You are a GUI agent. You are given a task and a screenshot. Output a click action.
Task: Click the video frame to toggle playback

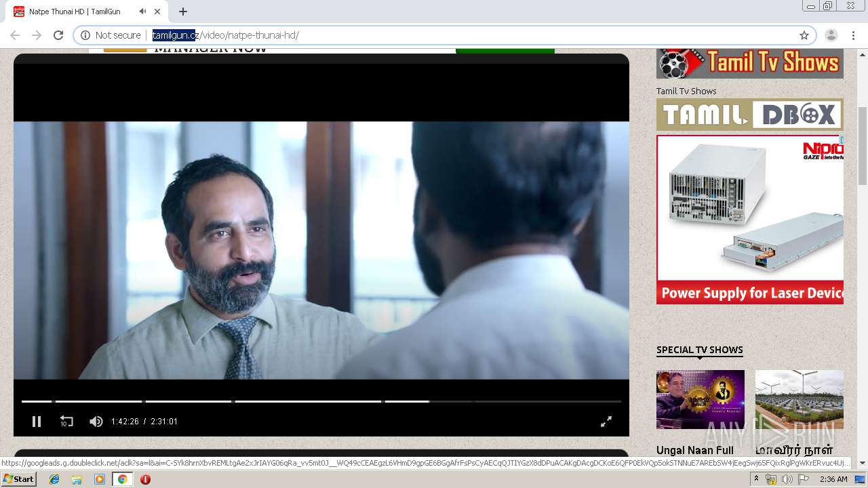pyautogui.click(x=321, y=250)
